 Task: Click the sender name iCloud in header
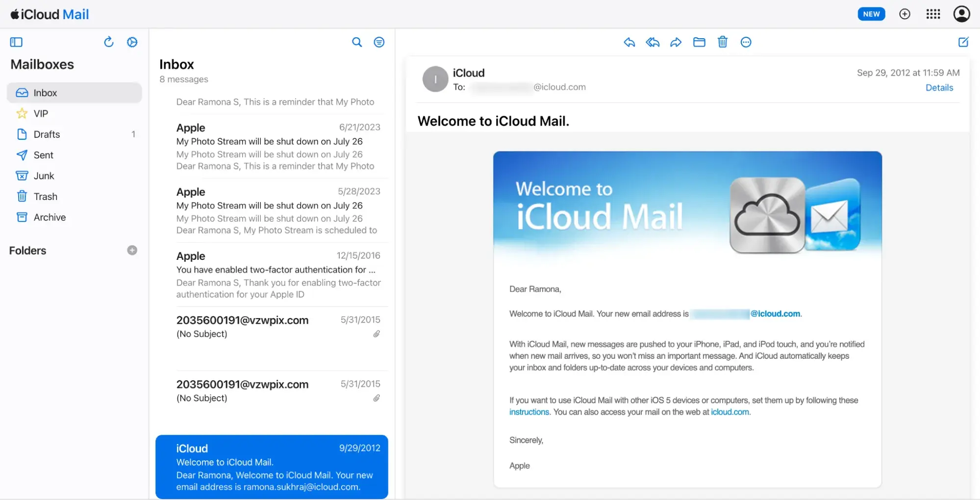pyautogui.click(x=469, y=73)
